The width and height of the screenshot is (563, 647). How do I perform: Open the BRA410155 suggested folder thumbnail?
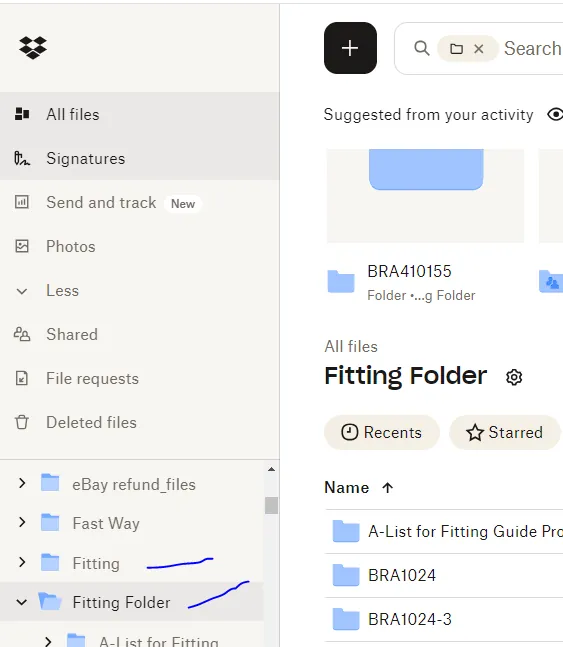426,196
